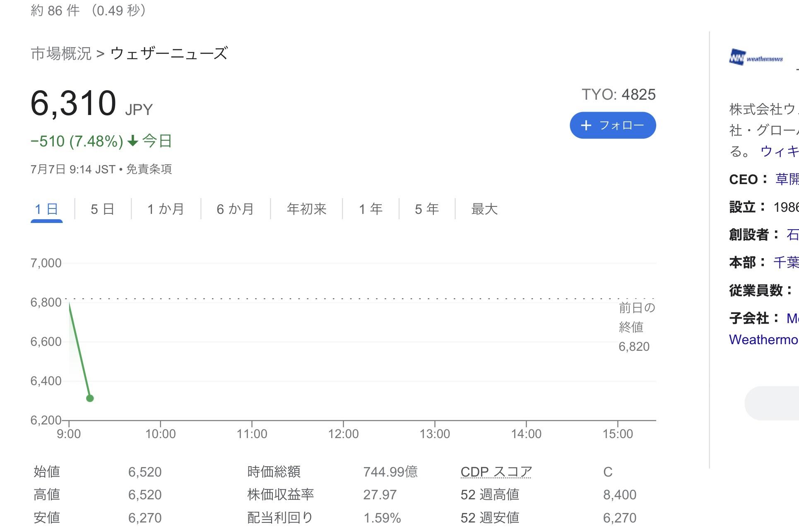
Task: Open the 年初来 year-to-date tab
Action: [306, 209]
